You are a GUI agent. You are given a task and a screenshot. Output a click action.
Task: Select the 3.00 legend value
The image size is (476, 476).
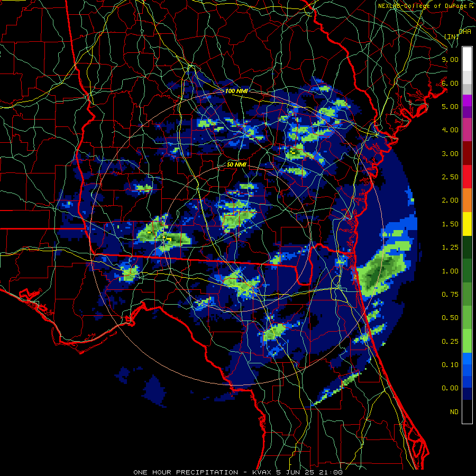tap(450, 153)
